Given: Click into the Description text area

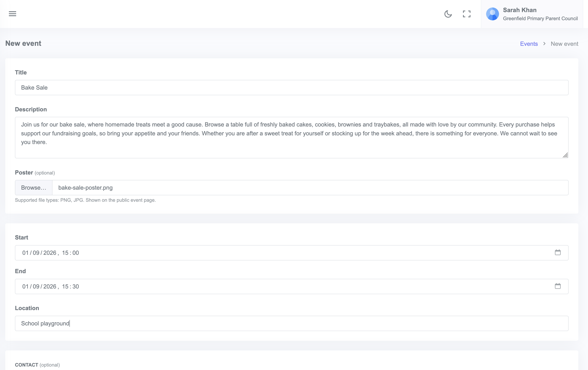Looking at the screenshot, I should click(292, 137).
